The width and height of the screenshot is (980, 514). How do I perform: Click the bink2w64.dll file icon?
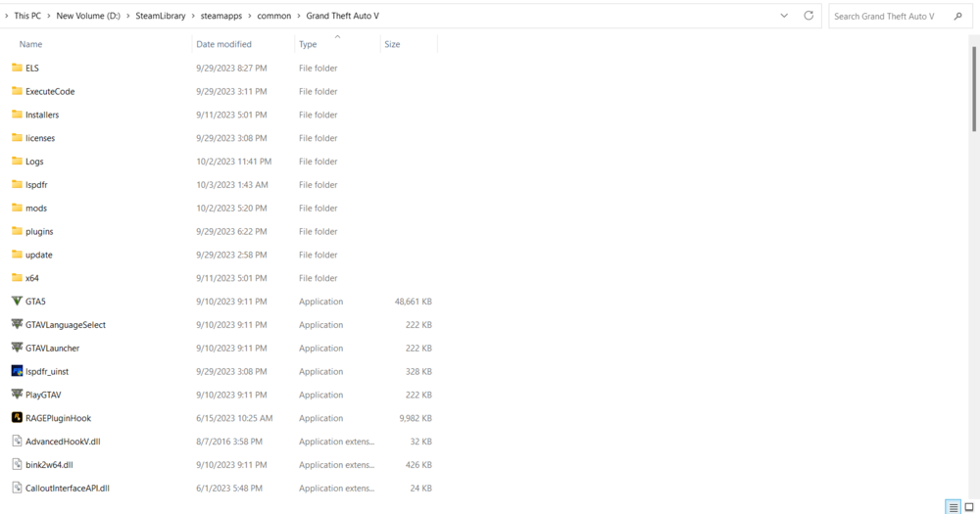tap(17, 464)
